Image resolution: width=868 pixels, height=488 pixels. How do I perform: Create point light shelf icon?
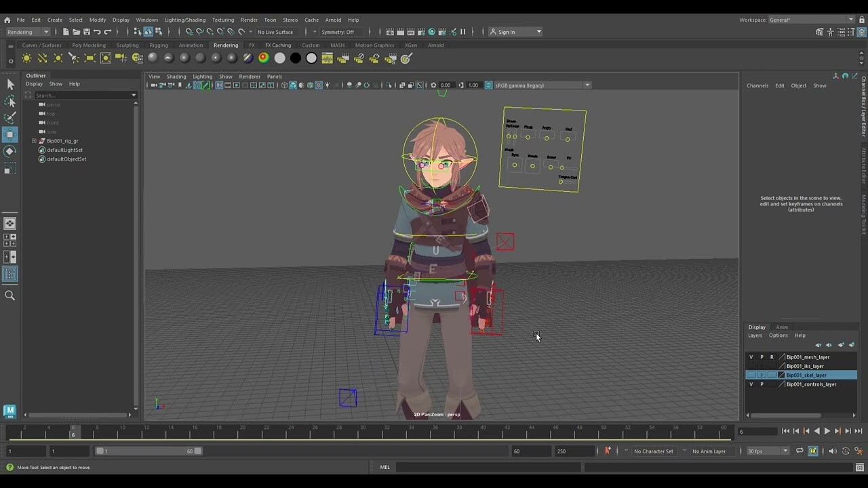tap(58, 58)
